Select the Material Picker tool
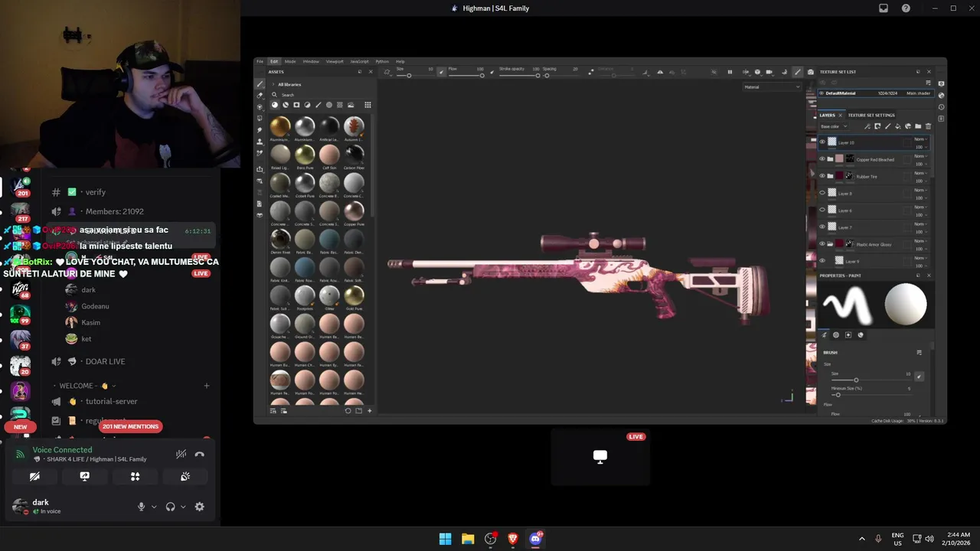980x551 pixels. [x=260, y=152]
